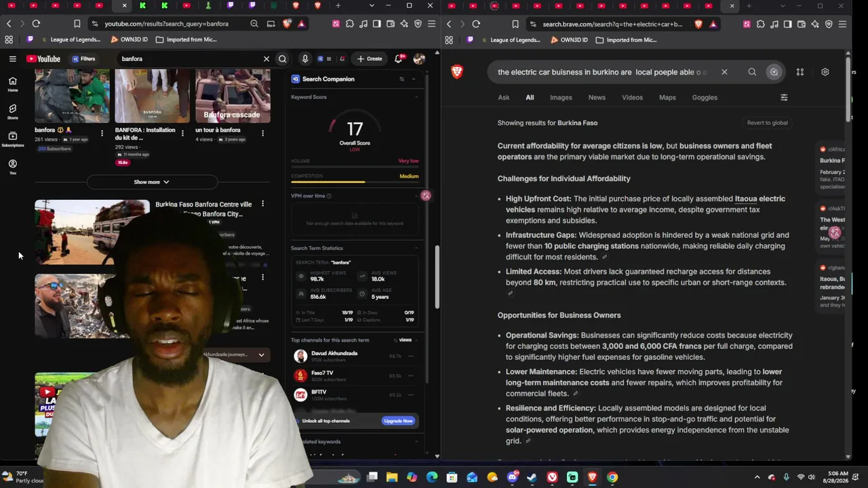Screen dimensions: 868x488
Task: Open Brave Wallet icon in right browser
Action: [801, 24]
